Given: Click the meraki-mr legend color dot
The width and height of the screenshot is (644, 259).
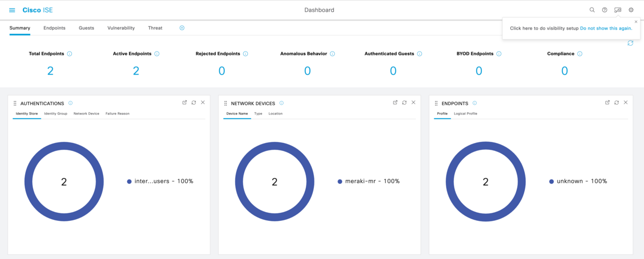Looking at the screenshot, I should click(340, 182).
